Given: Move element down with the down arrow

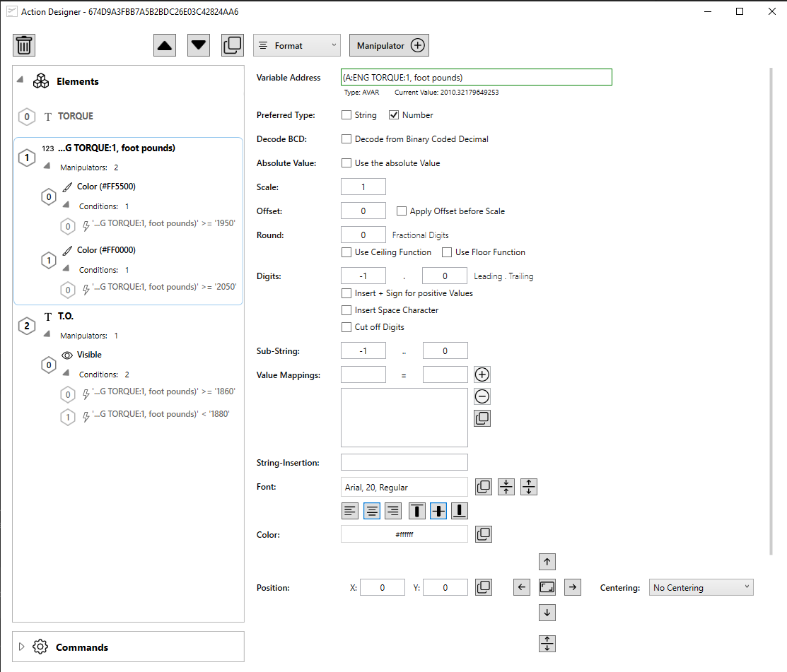Looking at the screenshot, I should 199,45.
